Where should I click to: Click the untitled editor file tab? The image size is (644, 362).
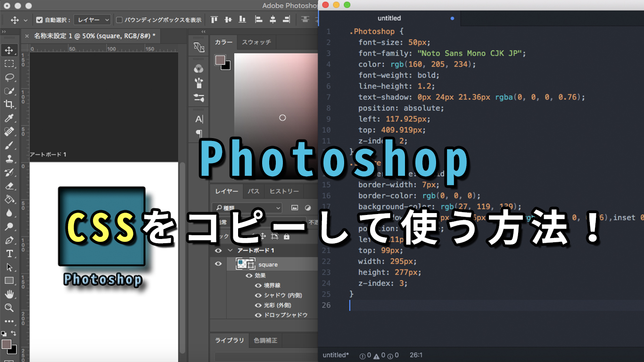point(389,18)
